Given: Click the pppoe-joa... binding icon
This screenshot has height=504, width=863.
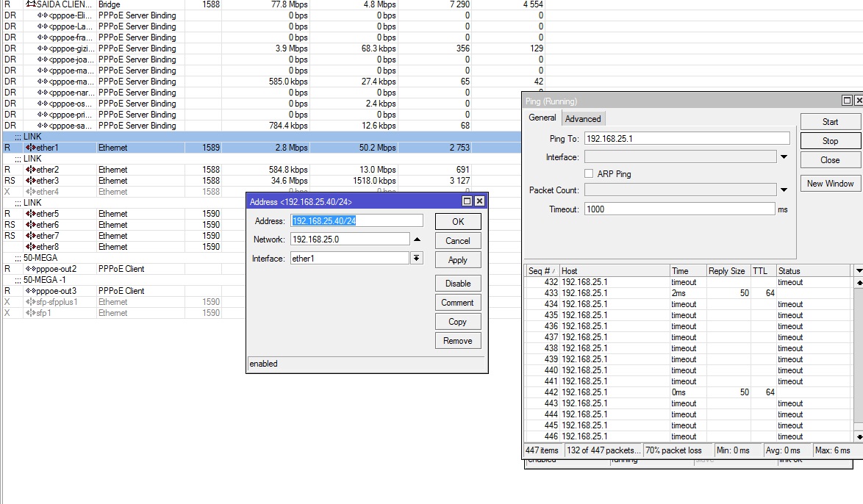Looking at the screenshot, I should point(43,60).
